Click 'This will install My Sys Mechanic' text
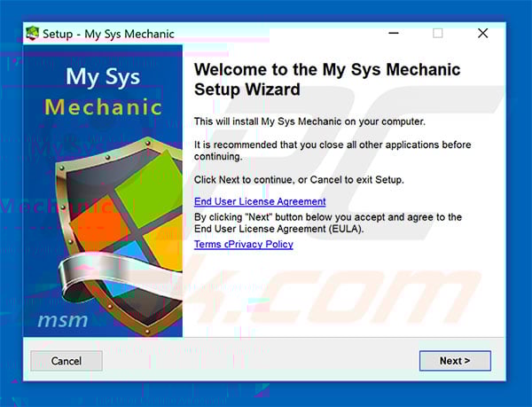Screen dimensions: 532x407 tap(309, 121)
